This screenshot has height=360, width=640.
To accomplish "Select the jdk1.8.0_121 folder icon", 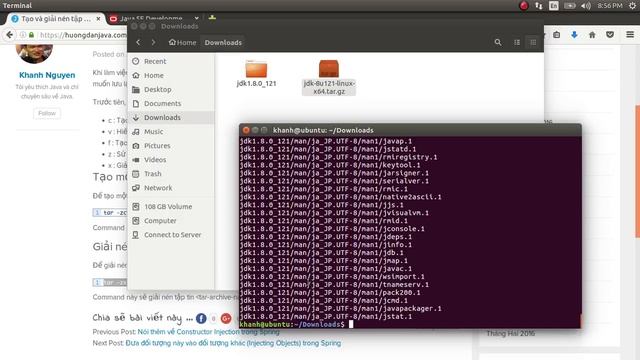I will point(256,69).
